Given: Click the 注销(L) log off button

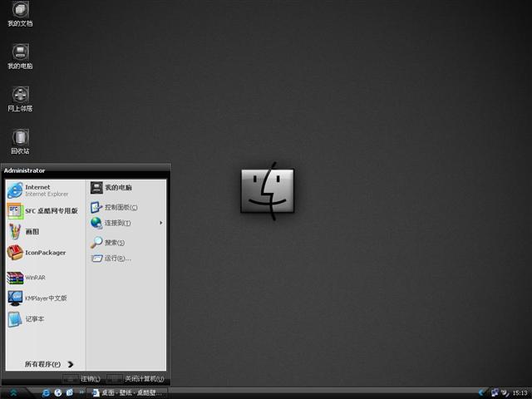Looking at the screenshot, I should tap(81, 379).
